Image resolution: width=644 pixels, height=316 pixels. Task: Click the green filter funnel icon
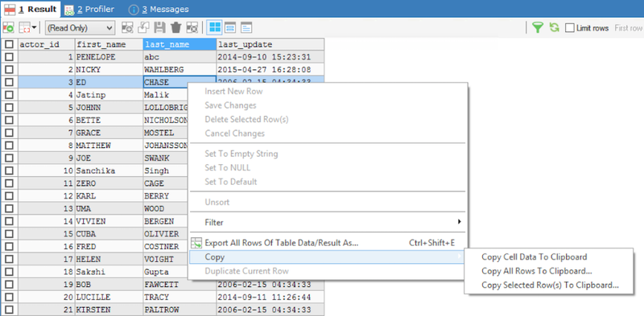[x=538, y=28]
